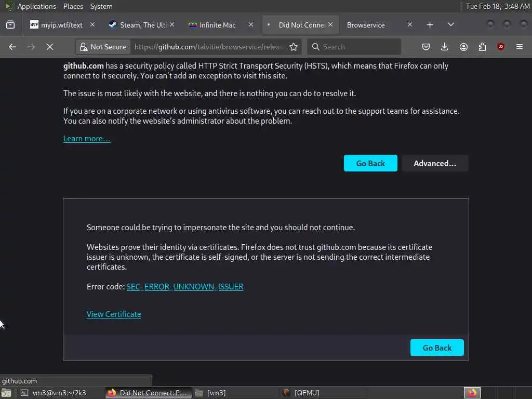Click the show desktop icon in the bottom panel
Image resolution: width=532 pixels, height=399 pixels.
point(6,393)
